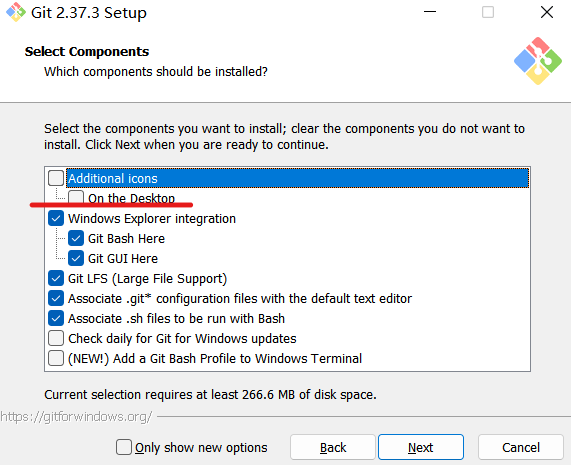Cancel the Git setup
The image size is (571, 465).
click(x=521, y=447)
